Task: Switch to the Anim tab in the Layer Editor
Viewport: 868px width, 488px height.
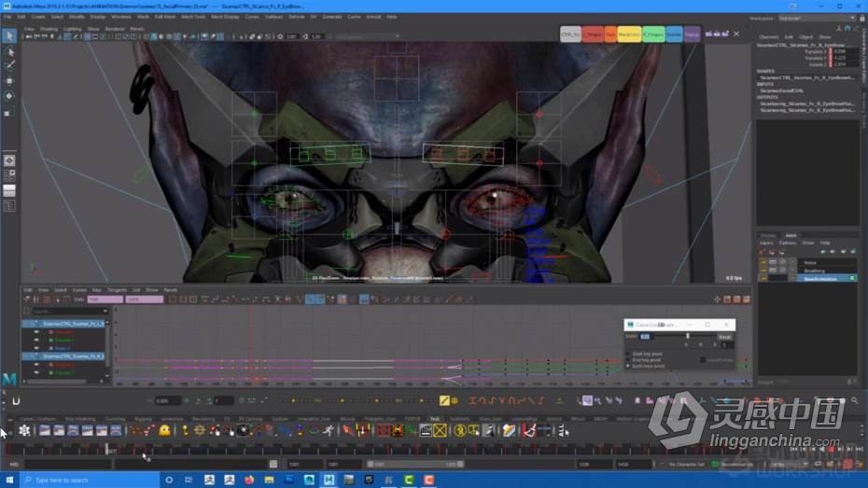Action: tap(791, 236)
